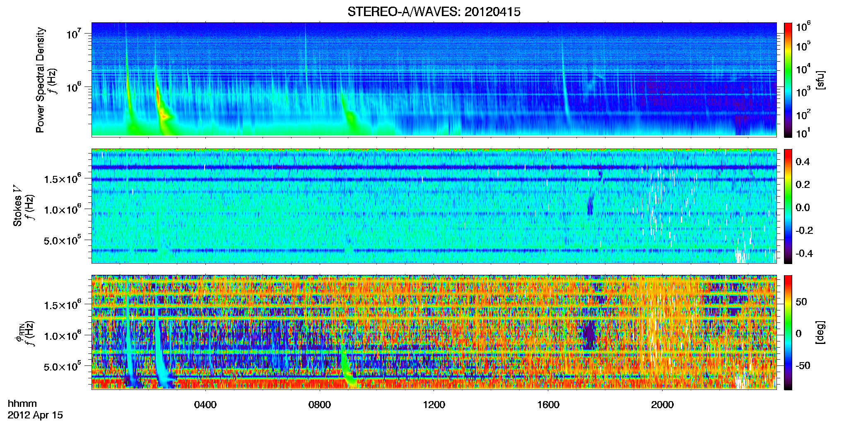
Task: Click the plot title "STEREO-A/WAVES: 20120415"
Action: [434, 12]
